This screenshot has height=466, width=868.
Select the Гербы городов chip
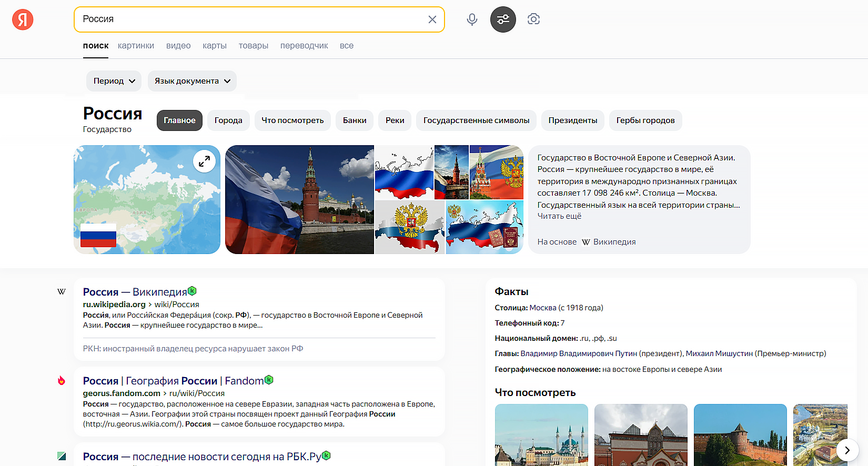pos(645,120)
